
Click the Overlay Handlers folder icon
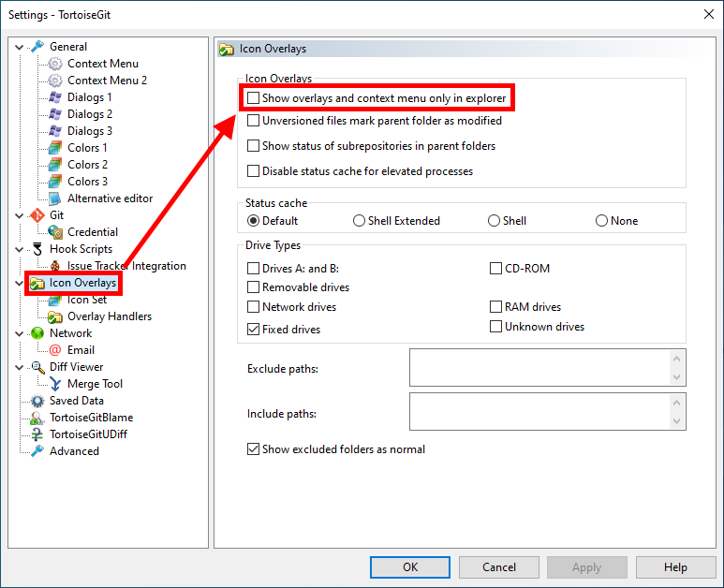click(x=55, y=316)
